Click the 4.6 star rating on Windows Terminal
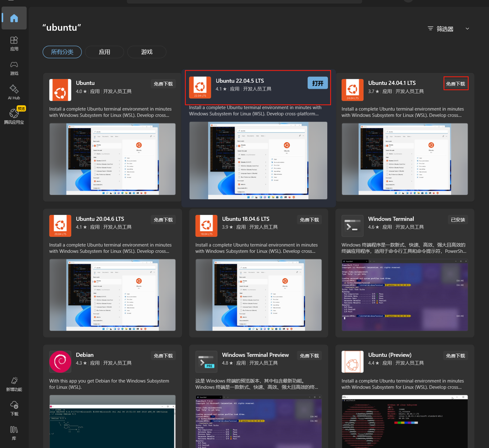Viewport: 489px width, 448px height. point(373,227)
